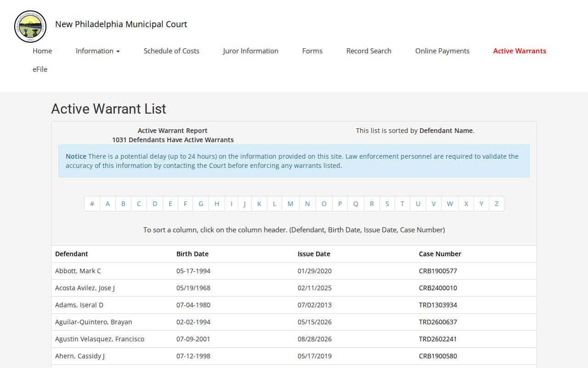Select letter S in alphabet pager
The image size is (588, 368).
click(x=387, y=204)
